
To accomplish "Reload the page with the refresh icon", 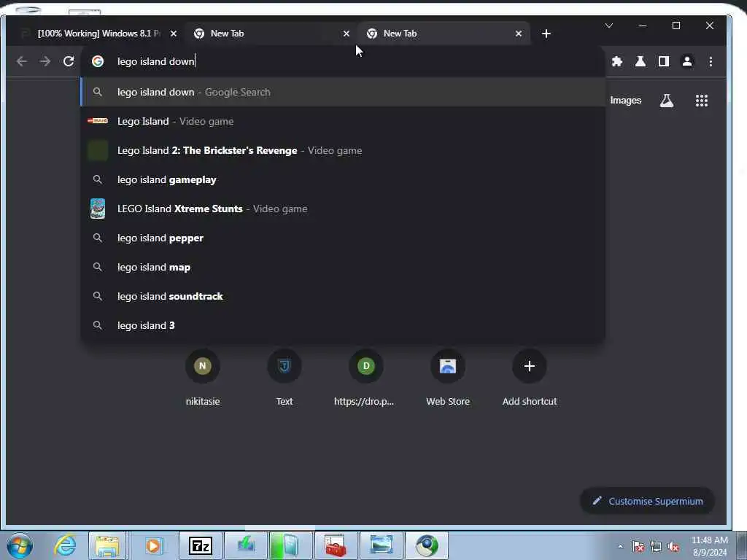I will [69, 61].
